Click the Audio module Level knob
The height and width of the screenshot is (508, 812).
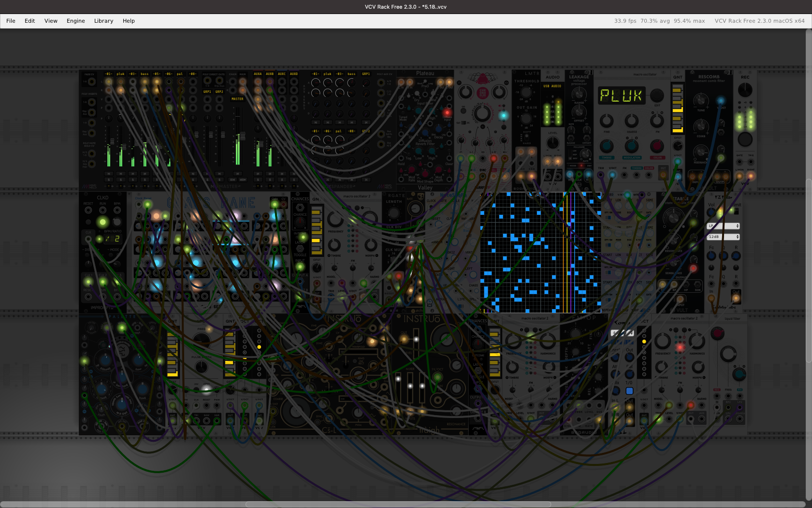click(x=552, y=143)
